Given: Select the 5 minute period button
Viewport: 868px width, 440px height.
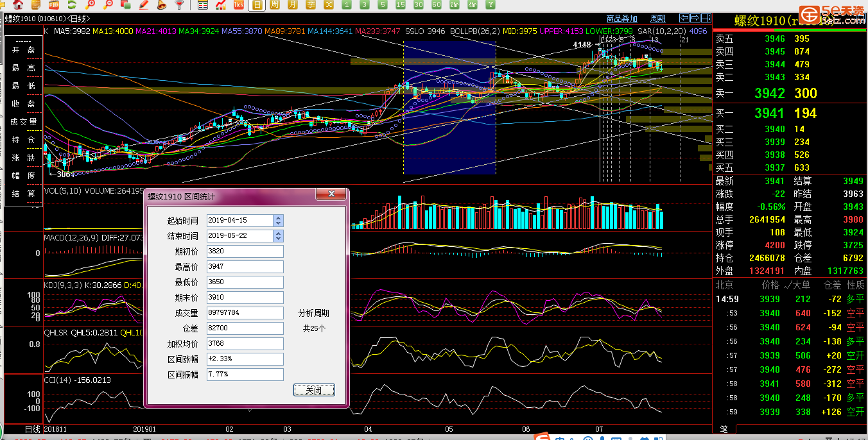Looking at the screenshot, I should click(383, 4).
